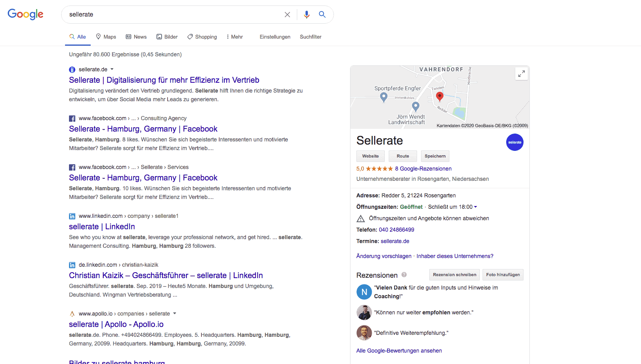
Task: Open dropdown arrow next to apollo.io URL
Action: tap(175, 314)
